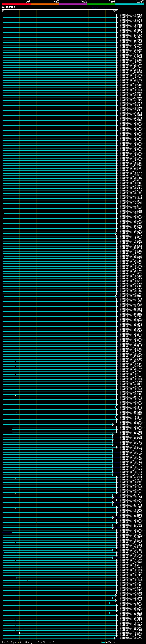Select the UniRef100_C7E934 label
Screen dimensions: 146x644
131,437
